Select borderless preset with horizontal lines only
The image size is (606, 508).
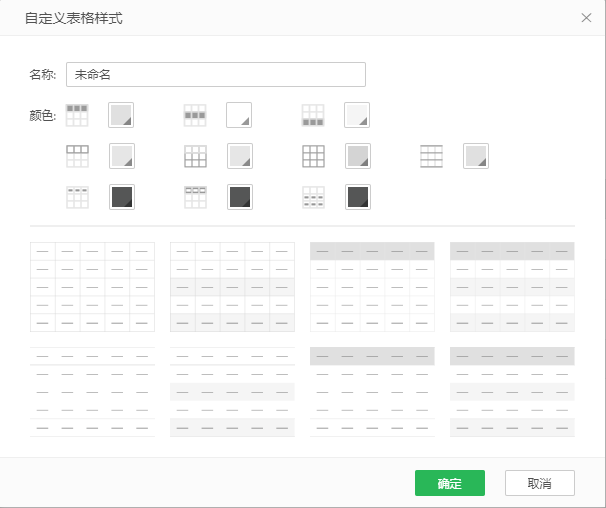coord(92,392)
